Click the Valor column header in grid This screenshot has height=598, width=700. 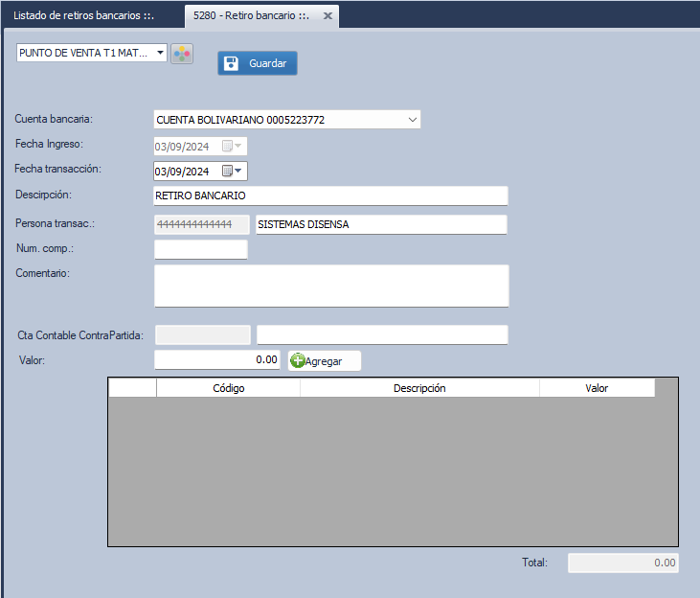[x=597, y=388]
